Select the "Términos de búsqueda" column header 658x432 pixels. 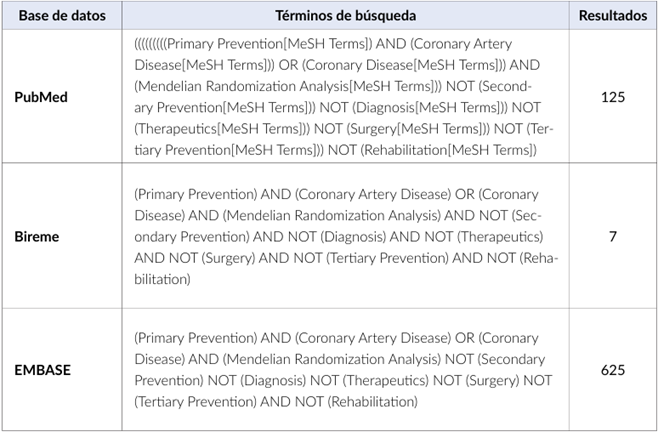point(346,16)
